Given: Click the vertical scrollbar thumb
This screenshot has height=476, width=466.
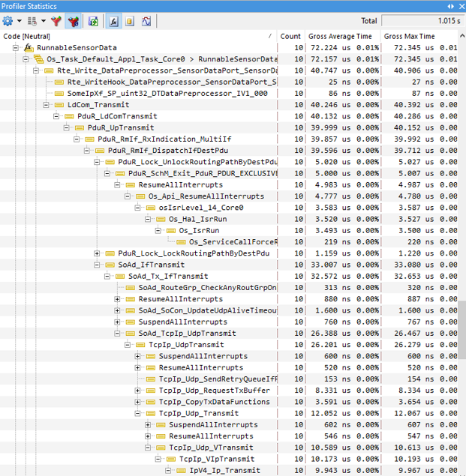Looking at the screenshot, I should tap(462, 330).
